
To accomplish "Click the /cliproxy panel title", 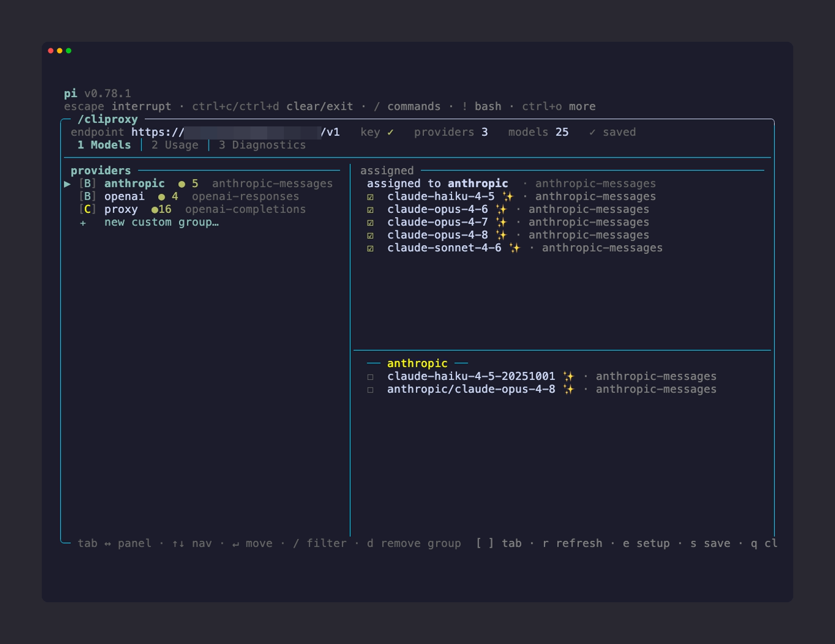I will coord(107,119).
